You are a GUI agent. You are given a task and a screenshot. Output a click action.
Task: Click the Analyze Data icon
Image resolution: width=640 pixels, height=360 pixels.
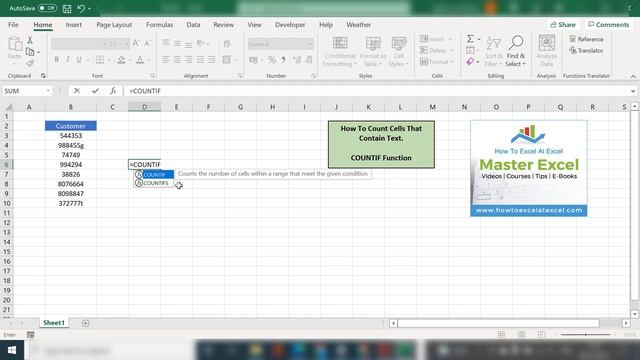[x=547, y=52]
